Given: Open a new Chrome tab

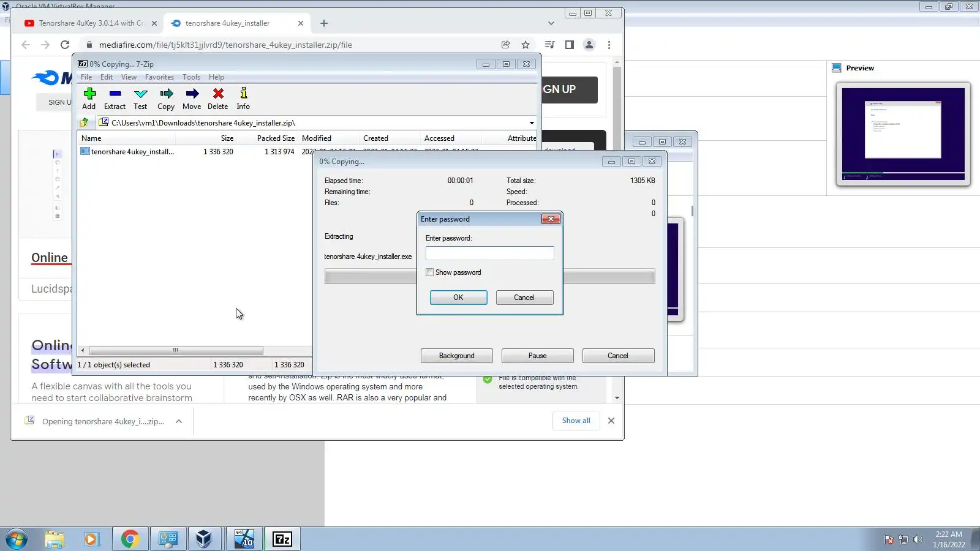Looking at the screenshot, I should tap(324, 23).
